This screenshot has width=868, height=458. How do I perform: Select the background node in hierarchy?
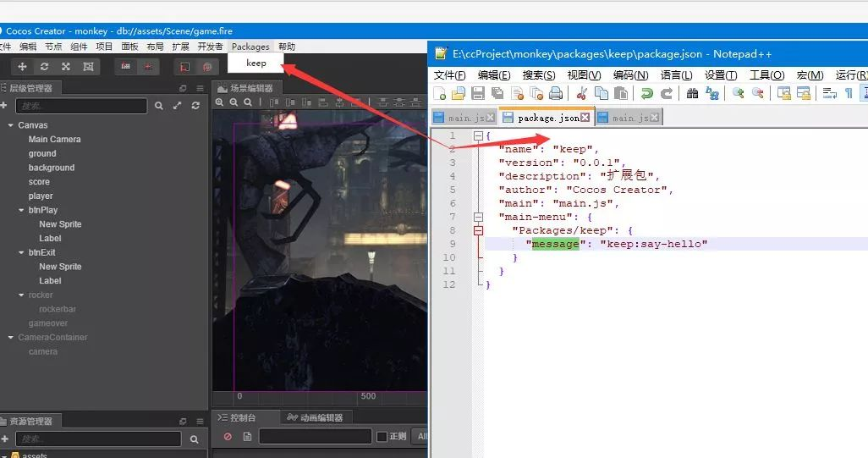[x=52, y=168]
